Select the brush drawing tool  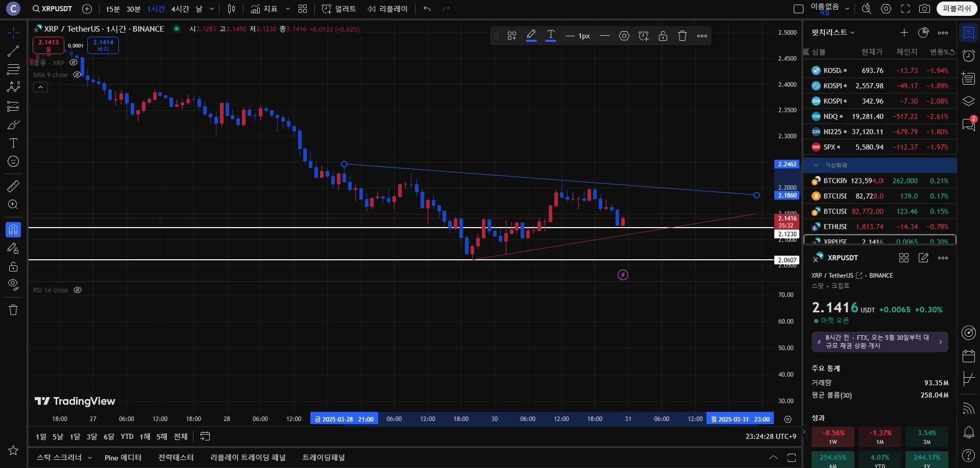coord(13,125)
